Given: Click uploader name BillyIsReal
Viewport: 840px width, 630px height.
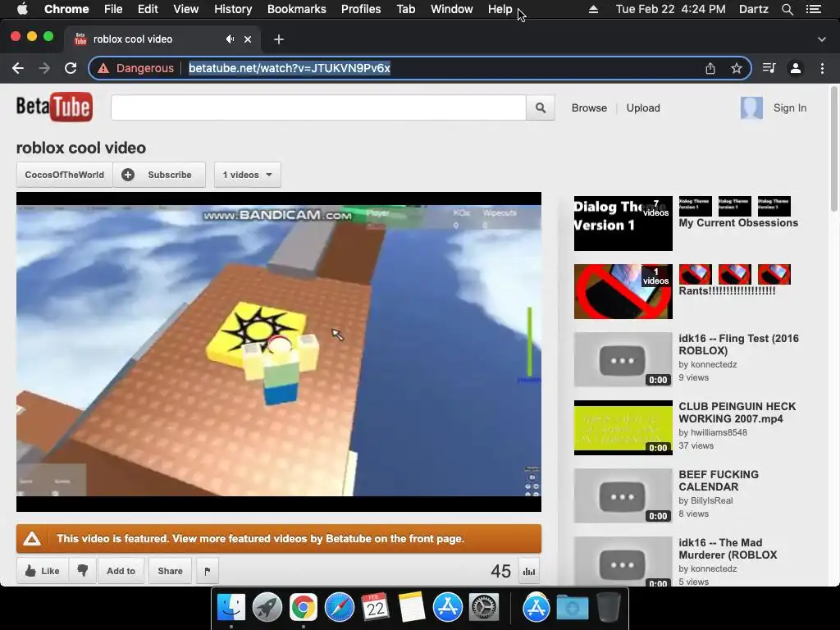Looking at the screenshot, I should tap(711, 500).
